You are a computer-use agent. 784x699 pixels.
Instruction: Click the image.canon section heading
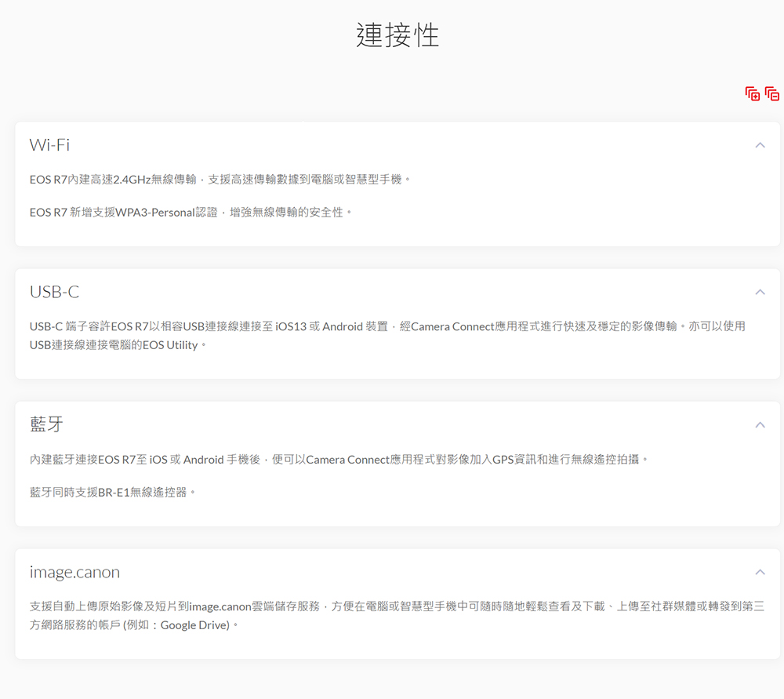tap(74, 572)
